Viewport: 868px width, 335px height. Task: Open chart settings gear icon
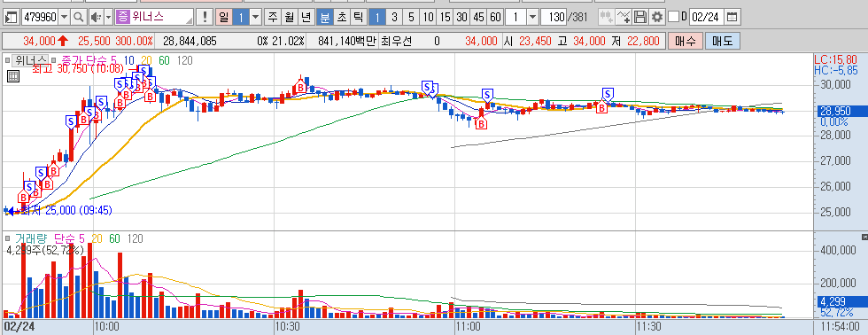[x=657, y=17]
